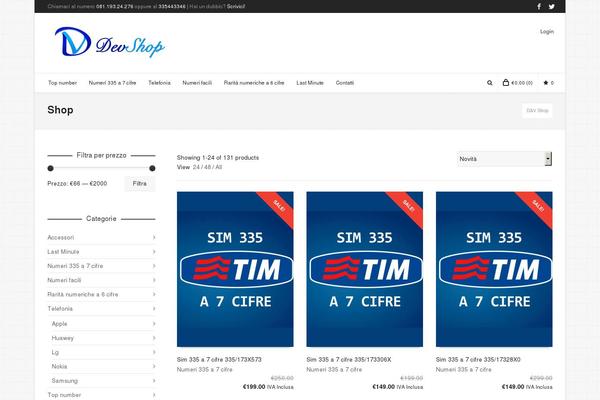This screenshot has width=600, height=400.
Task: Open the Apple subcategory
Action: (x=59, y=324)
